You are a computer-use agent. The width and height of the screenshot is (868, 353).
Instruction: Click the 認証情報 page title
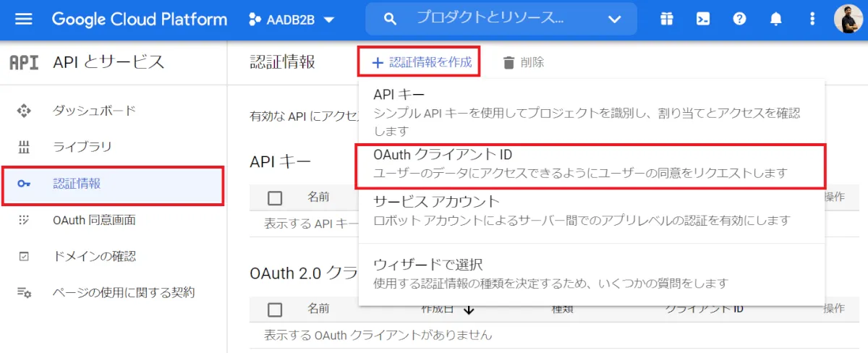(x=282, y=62)
